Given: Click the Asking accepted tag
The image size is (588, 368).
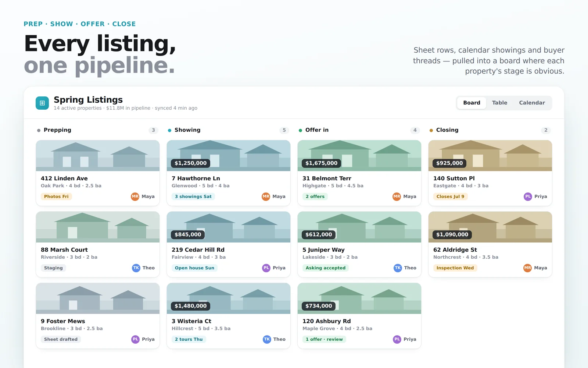Looking at the screenshot, I should pyautogui.click(x=326, y=268).
